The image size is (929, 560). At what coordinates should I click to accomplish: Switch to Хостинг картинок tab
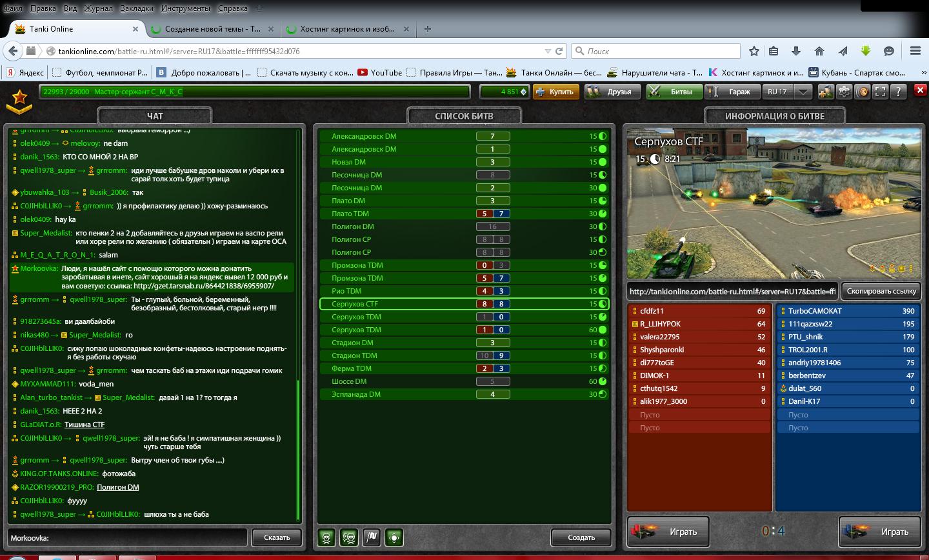coord(347,28)
